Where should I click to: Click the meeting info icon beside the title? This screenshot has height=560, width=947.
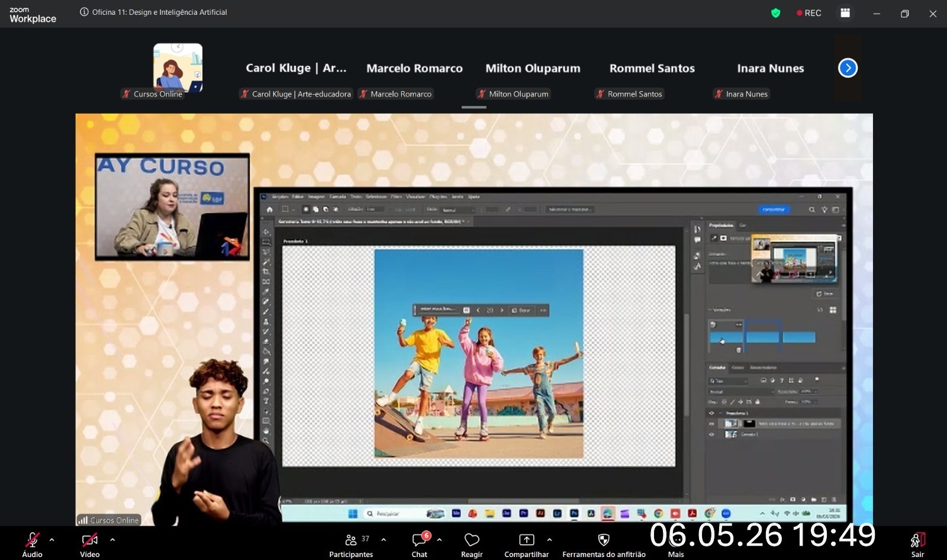(x=84, y=12)
